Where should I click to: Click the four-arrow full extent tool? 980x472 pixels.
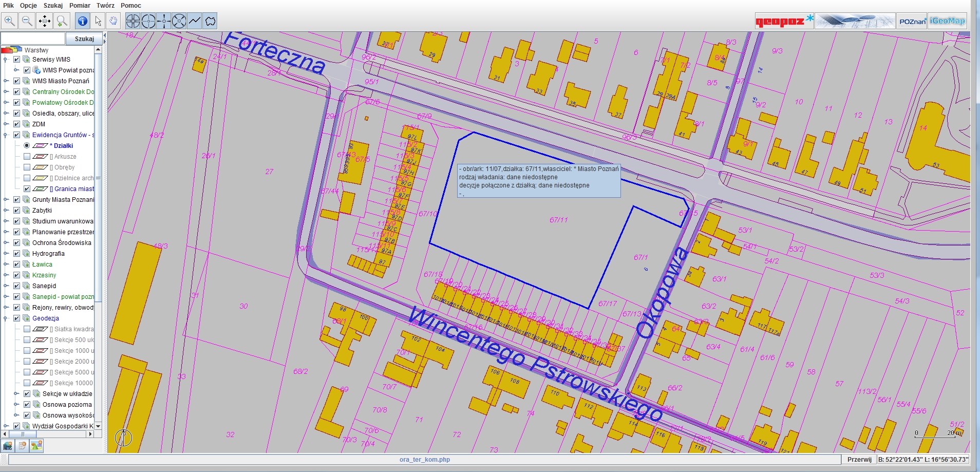coord(45,21)
